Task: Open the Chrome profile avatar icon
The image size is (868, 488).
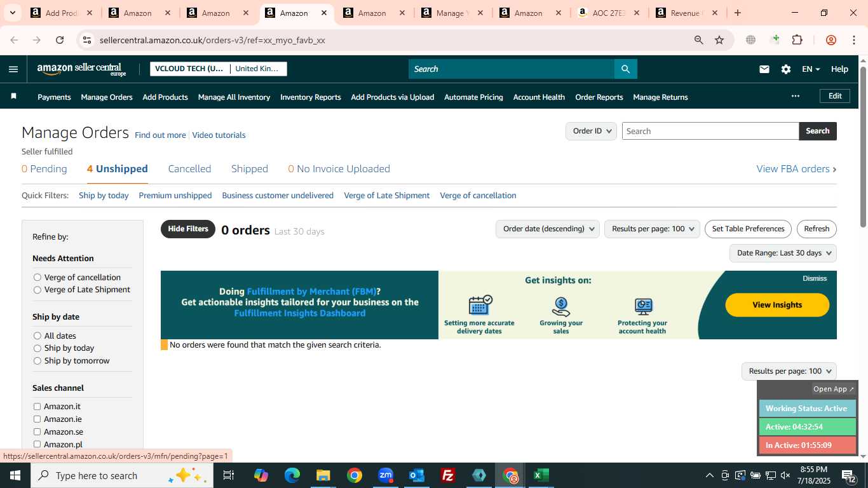Action: (831, 40)
